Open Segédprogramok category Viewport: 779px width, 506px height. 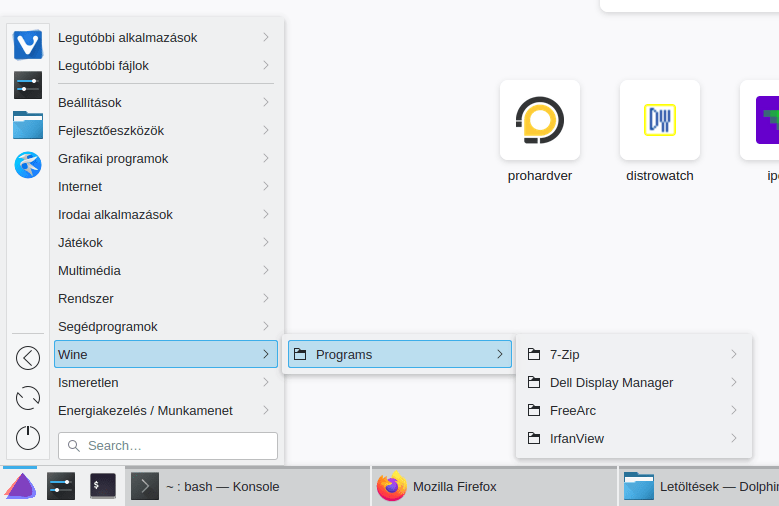point(165,327)
